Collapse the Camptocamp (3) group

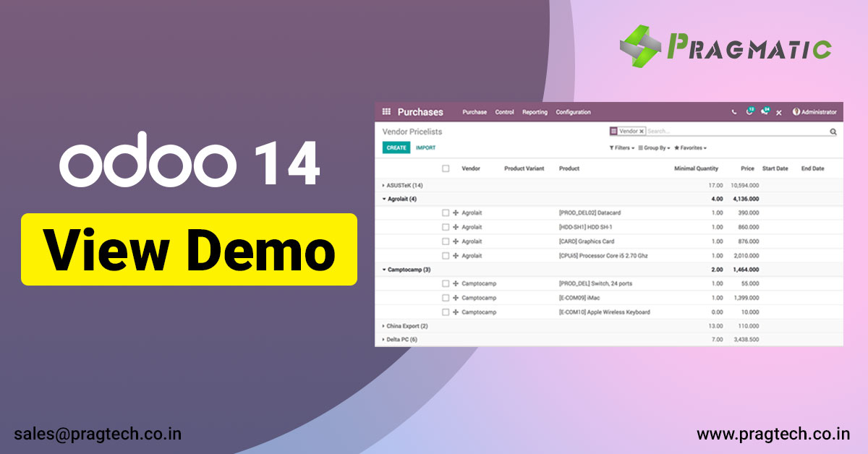(407, 270)
